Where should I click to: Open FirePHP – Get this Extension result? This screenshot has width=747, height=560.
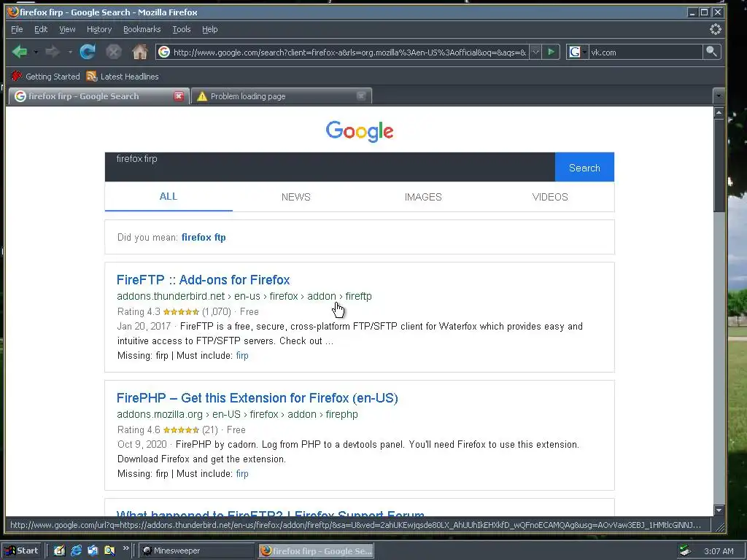pyautogui.click(x=258, y=397)
